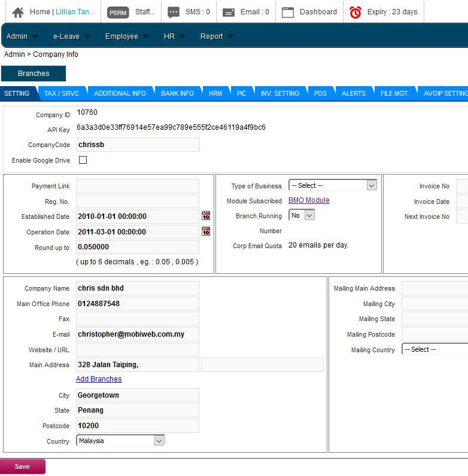Click the '20 emails per day.' text
468x476 pixels.
click(318, 245)
